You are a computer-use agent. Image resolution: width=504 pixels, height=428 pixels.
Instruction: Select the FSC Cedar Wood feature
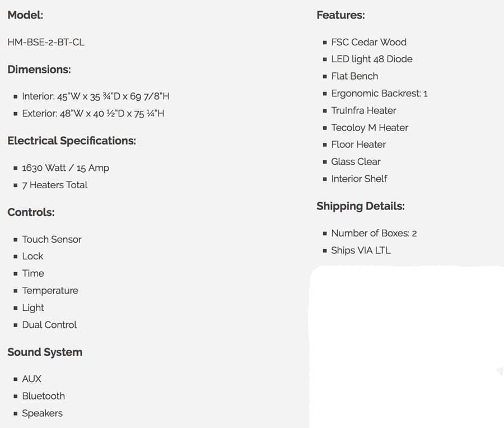[368, 42]
